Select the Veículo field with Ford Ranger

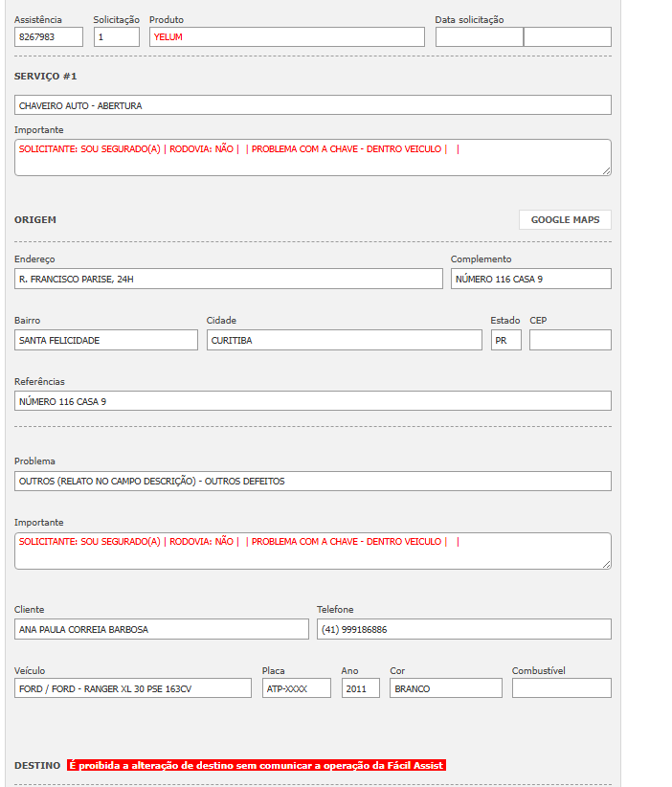tap(132, 688)
